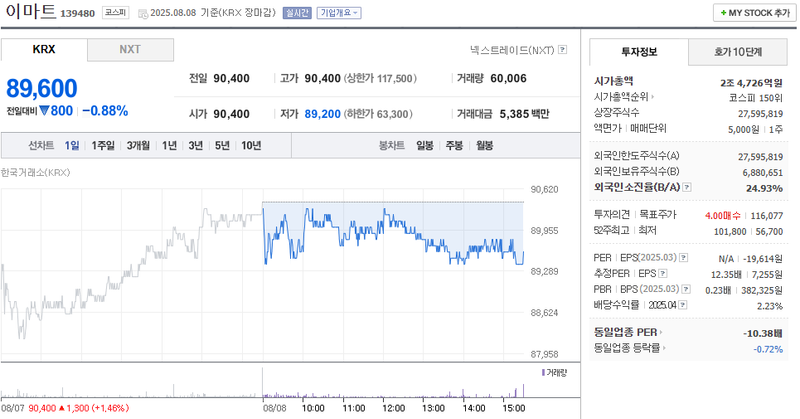Viewport: 800px width, 419px height.
Task: Select 10년 line chart period
Action: [251, 145]
